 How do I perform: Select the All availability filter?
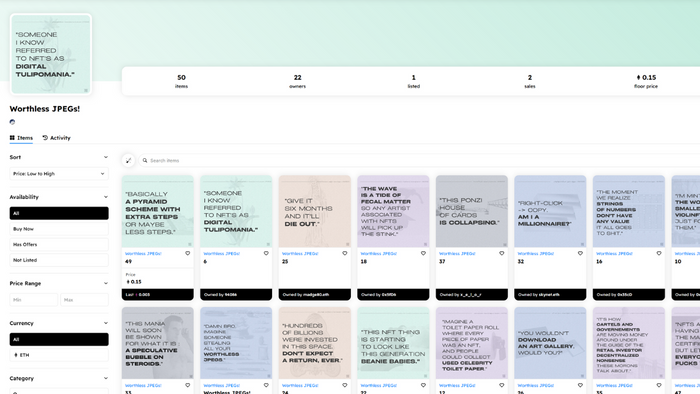pos(59,213)
